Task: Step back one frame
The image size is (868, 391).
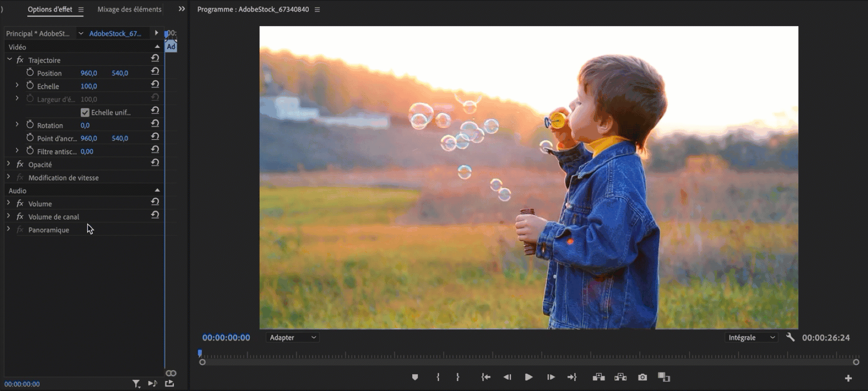Action: [x=507, y=377]
